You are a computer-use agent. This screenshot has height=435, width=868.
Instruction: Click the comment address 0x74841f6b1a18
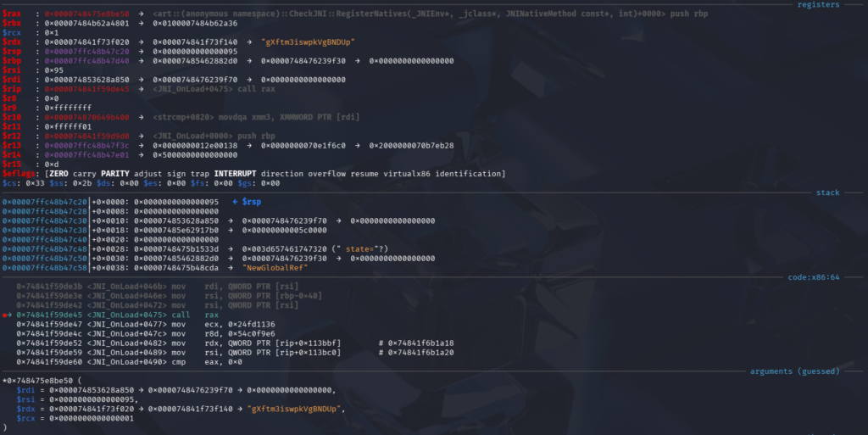[420, 343]
